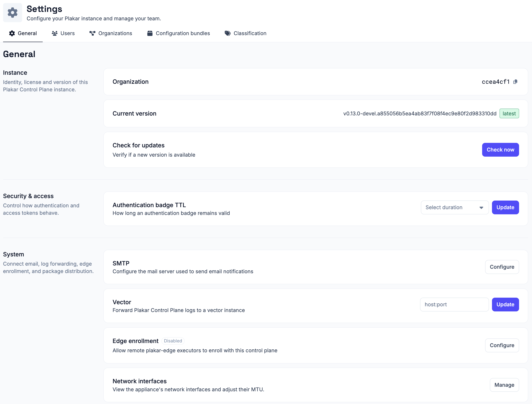Click the Organization row label

(x=131, y=82)
